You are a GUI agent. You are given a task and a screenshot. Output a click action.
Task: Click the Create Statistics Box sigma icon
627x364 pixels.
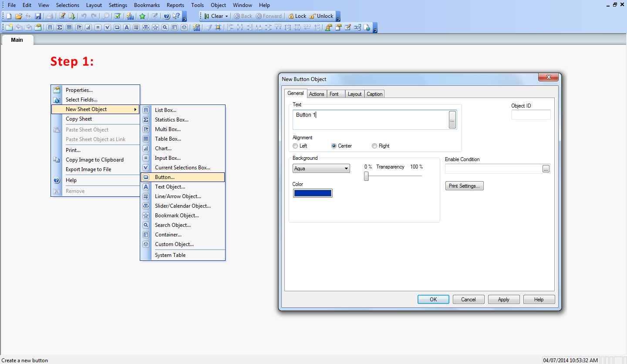click(59, 27)
